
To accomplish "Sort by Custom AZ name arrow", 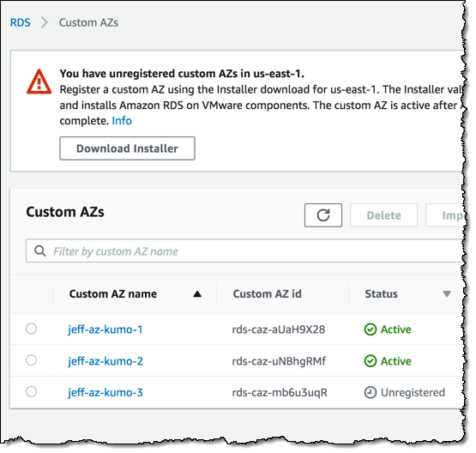I will click(197, 294).
